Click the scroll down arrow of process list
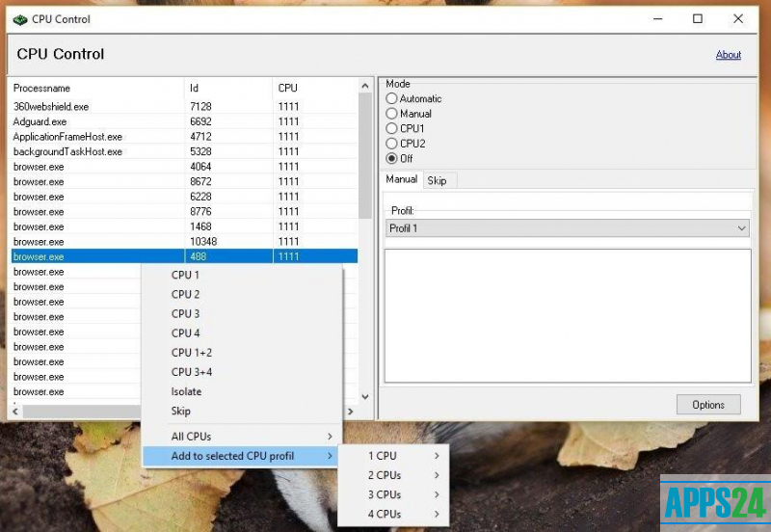Image resolution: width=771 pixels, height=532 pixels. [x=364, y=397]
